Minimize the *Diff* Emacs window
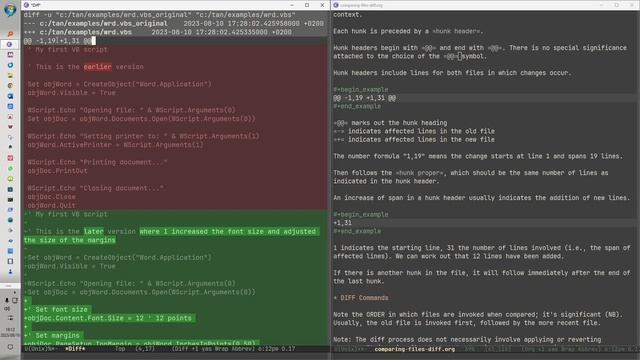640x360 pixels. (292, 5)
